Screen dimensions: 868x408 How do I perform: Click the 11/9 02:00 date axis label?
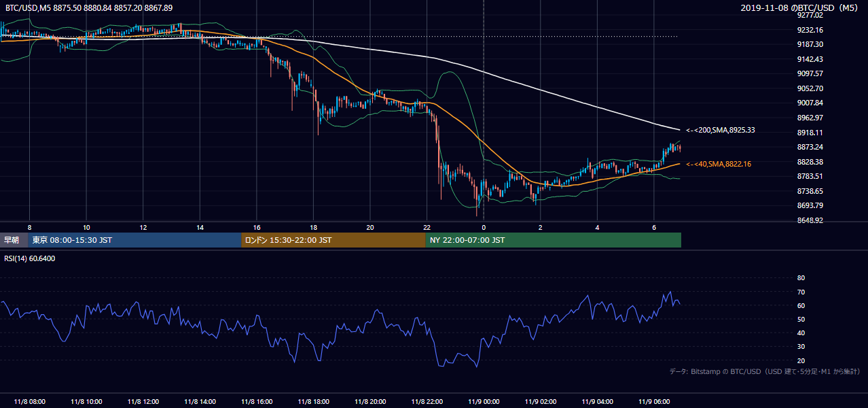click(541, 401)
